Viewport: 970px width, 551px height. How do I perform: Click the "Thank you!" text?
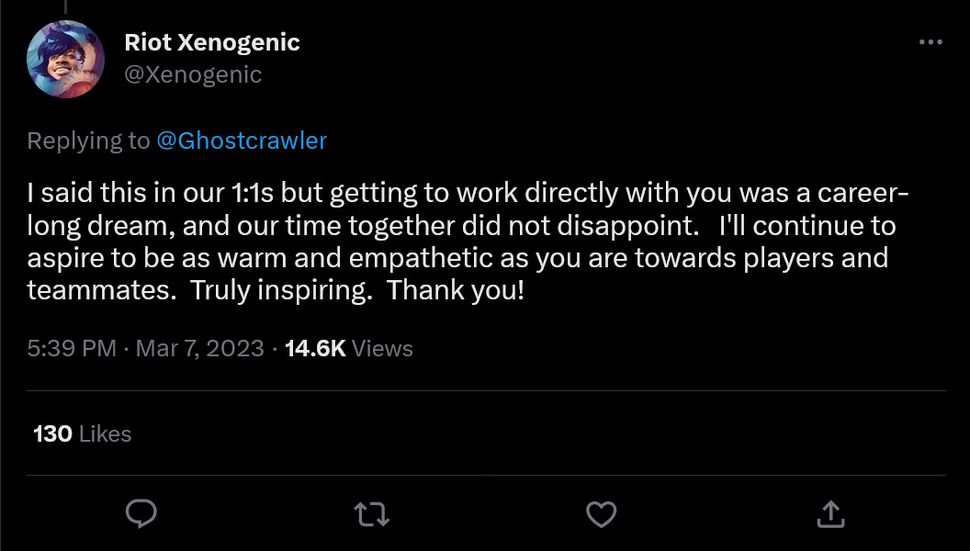(455, 292)
